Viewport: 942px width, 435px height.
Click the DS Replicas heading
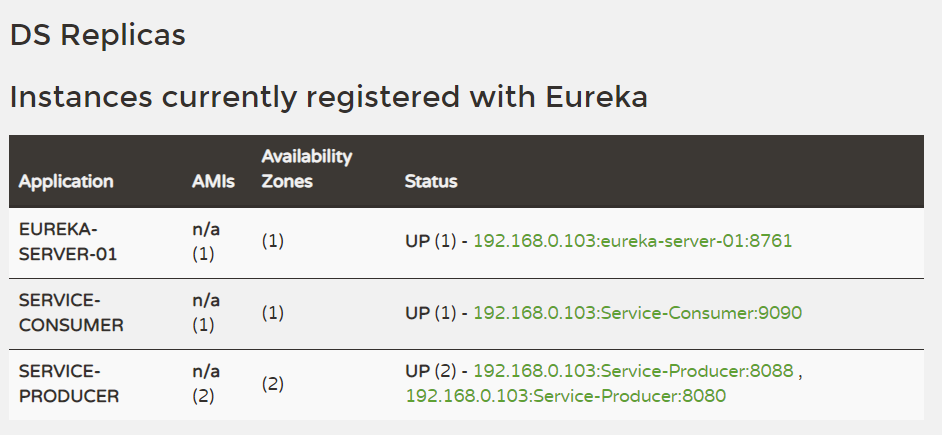(98, 34)
